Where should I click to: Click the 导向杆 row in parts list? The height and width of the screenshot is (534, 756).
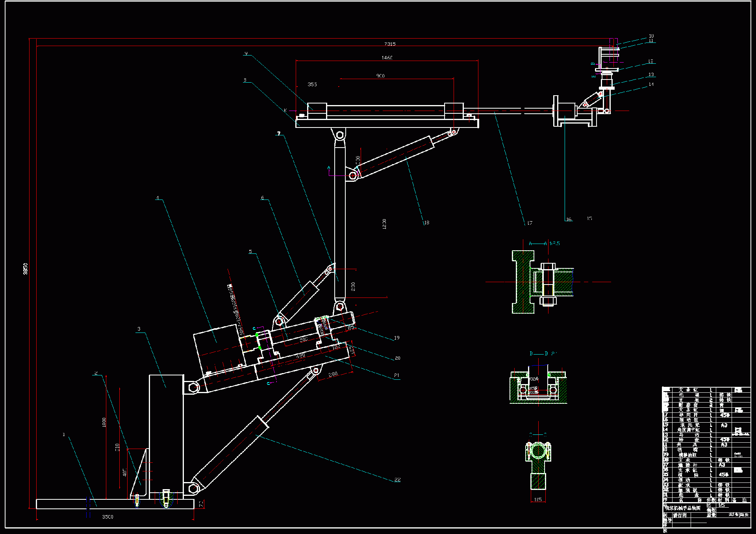click(688, 415)
